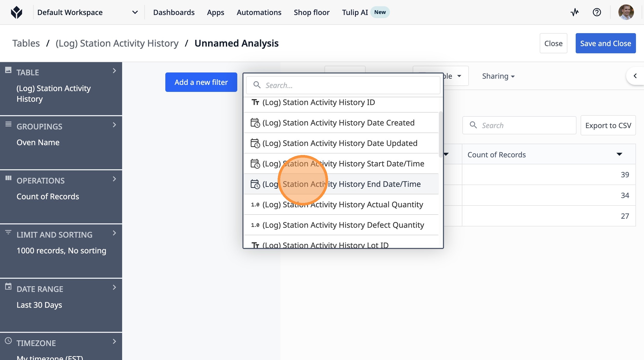Click the number icon beside Actual Quantity
Screen dimensions: 644x360
[255, 205]
